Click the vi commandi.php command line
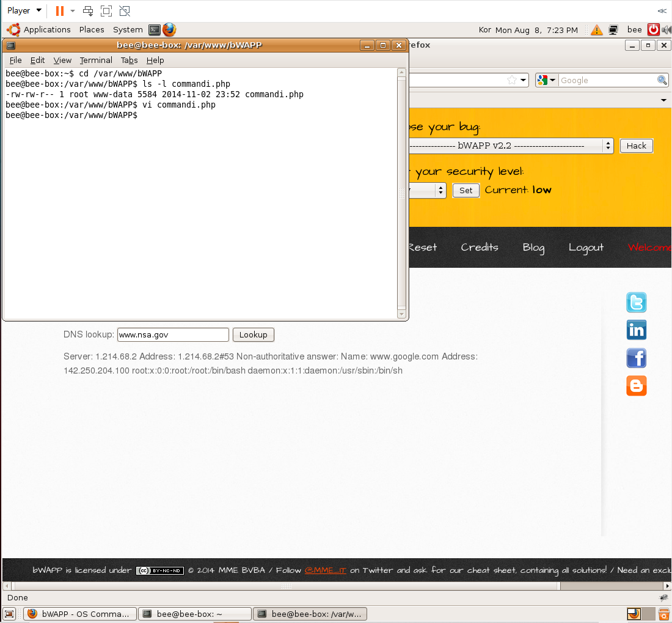This screenshot has height=623, width=672. point(111,105)
